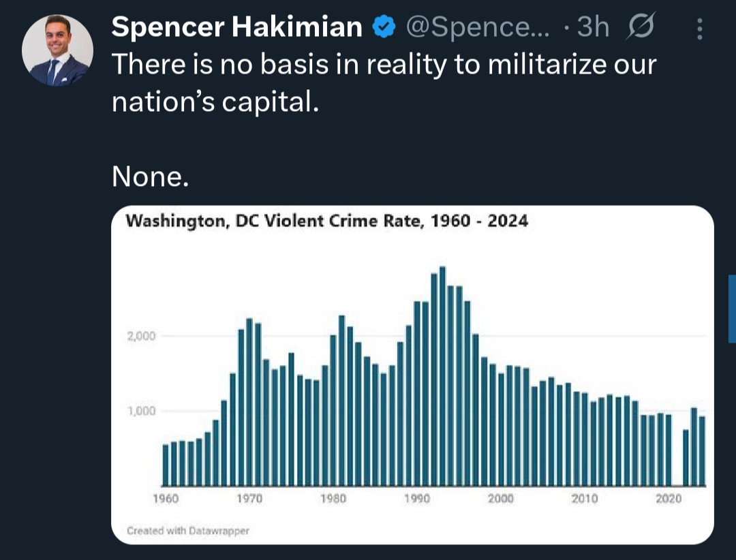This screenshot has height=560, width=736.
Task: Click the blue scrollbar indicator on right edge
Action: coord(732,309)
